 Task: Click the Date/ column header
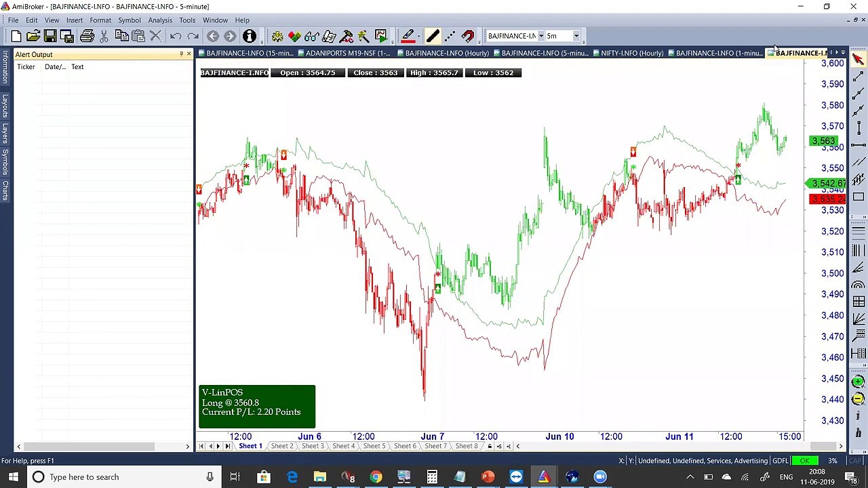tap(55, 67)
